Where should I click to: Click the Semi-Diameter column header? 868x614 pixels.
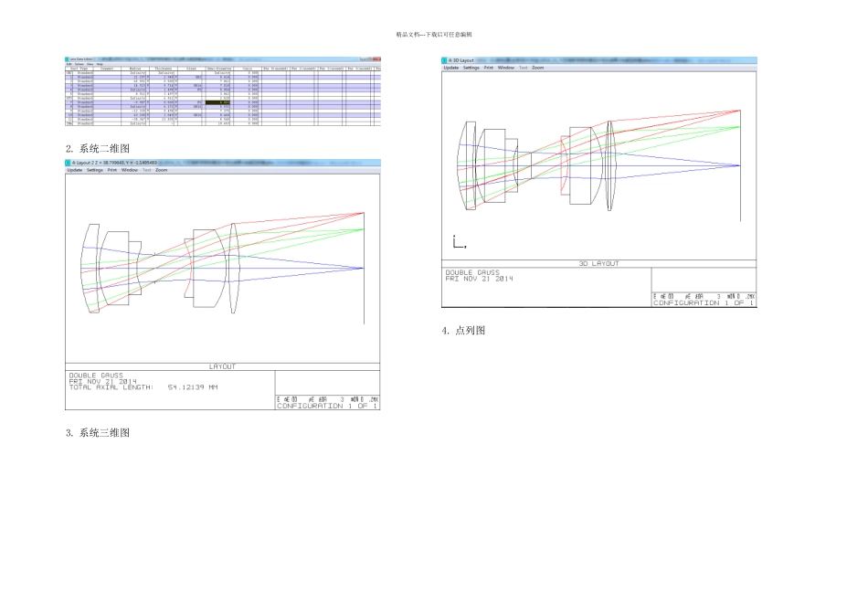click(219, 69)
